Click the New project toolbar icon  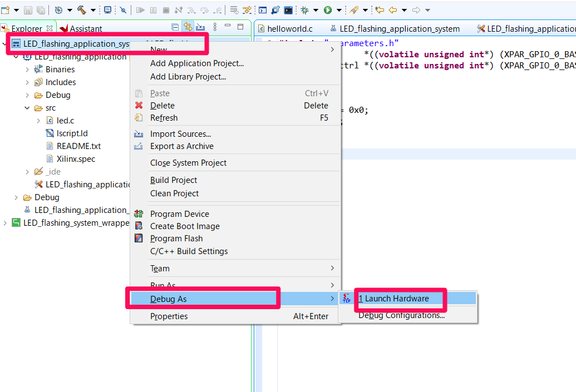[x=6, y=10]
